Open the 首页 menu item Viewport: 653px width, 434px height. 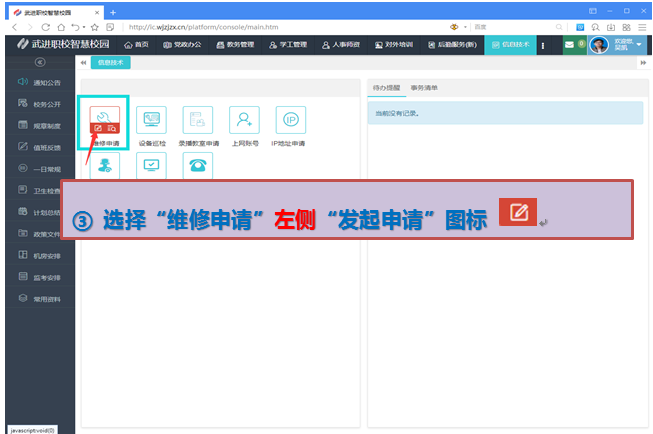[136, 45]
